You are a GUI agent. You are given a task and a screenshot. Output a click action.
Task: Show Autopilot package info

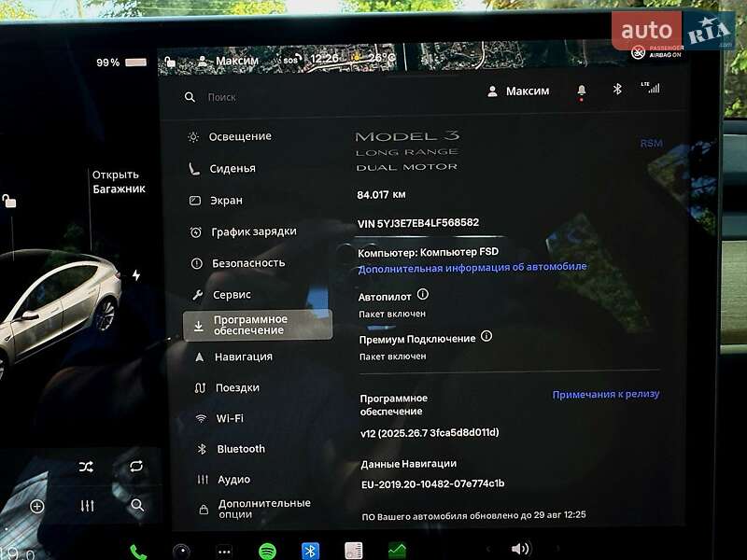click(x=423, y=295)
